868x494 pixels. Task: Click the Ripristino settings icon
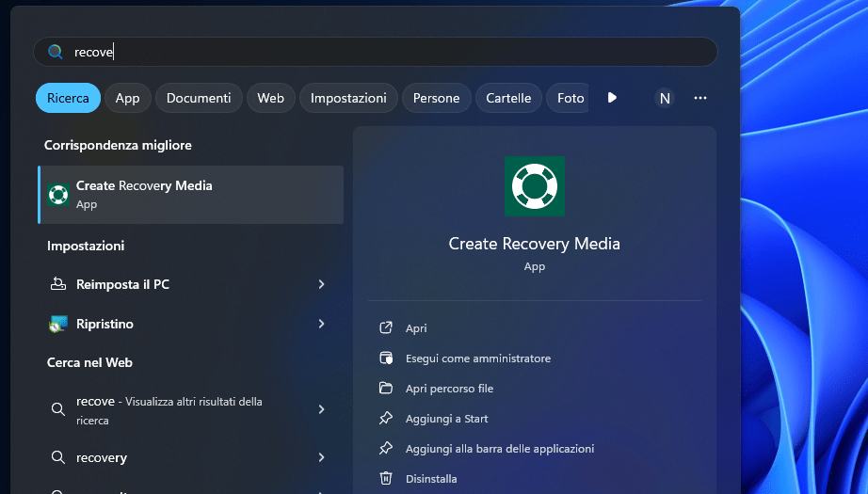coord(58,324)
